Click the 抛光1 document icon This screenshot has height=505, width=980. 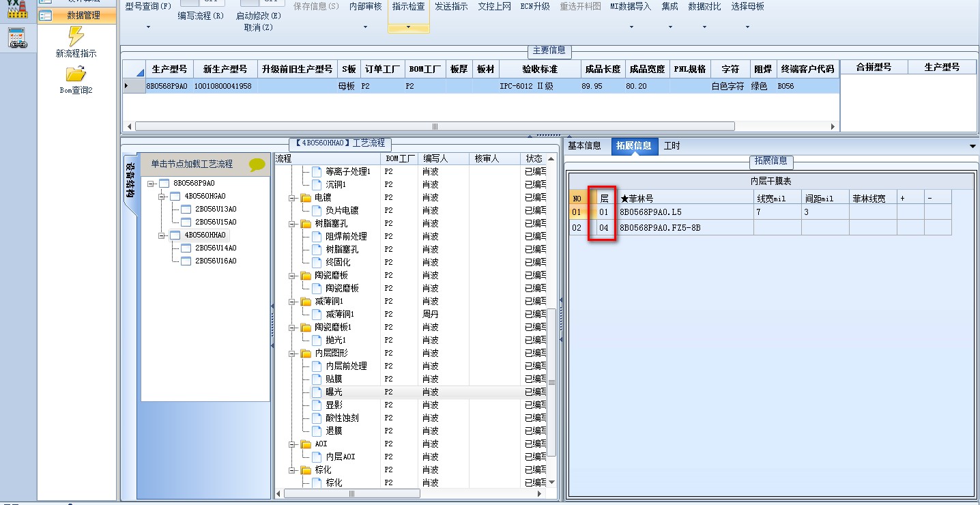(317, 340)
